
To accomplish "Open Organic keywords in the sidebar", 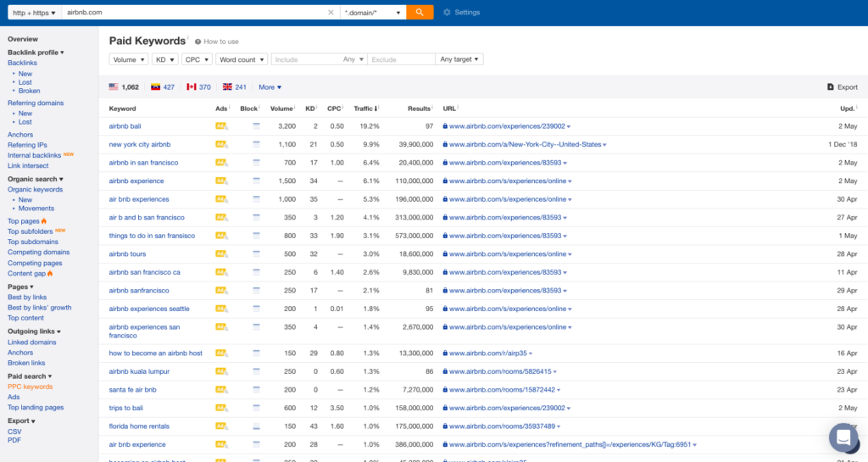I will (x=35, y=189).
